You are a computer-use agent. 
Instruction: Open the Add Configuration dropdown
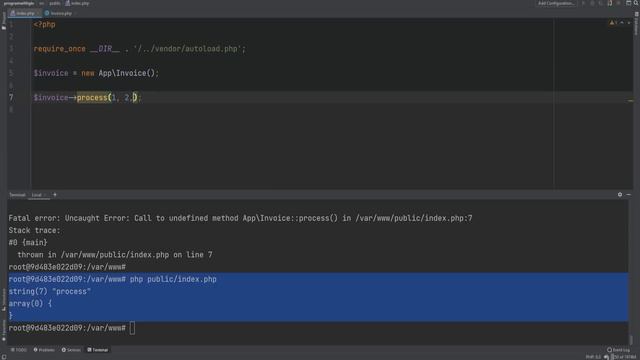tap(556, 3)
